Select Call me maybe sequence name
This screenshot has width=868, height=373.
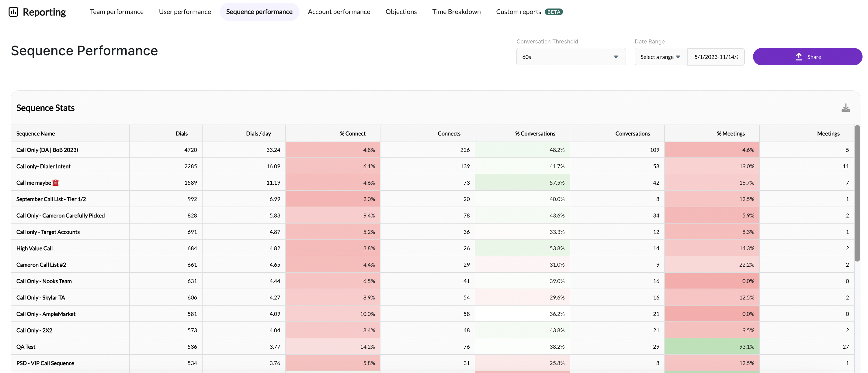[34, 183]
